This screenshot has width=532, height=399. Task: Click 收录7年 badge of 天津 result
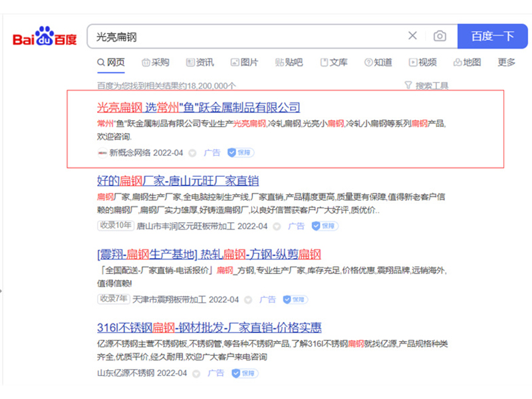[x=113, y=299]
